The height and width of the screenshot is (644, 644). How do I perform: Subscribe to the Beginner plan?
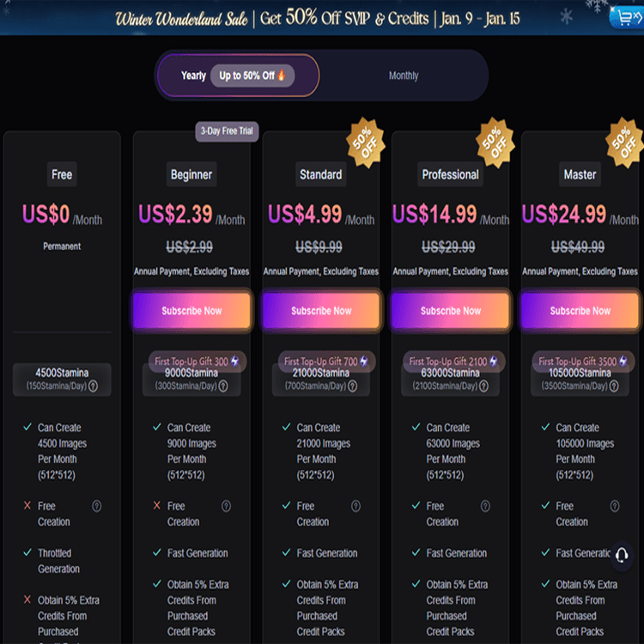coord(191,311)
